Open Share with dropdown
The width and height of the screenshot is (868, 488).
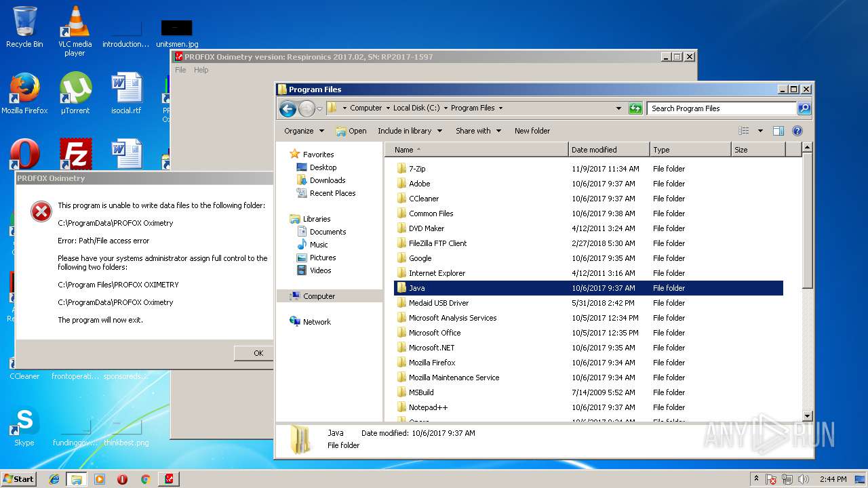tap(478, 131)
